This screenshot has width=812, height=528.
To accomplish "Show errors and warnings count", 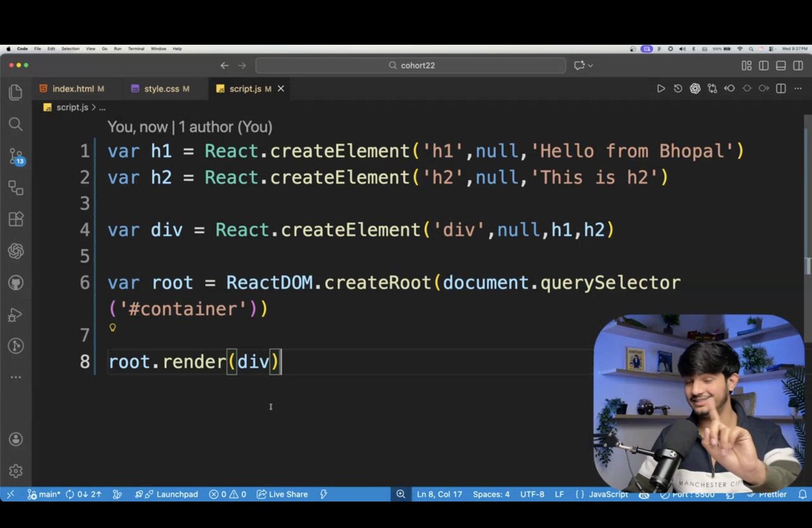I will pos(228,494).
